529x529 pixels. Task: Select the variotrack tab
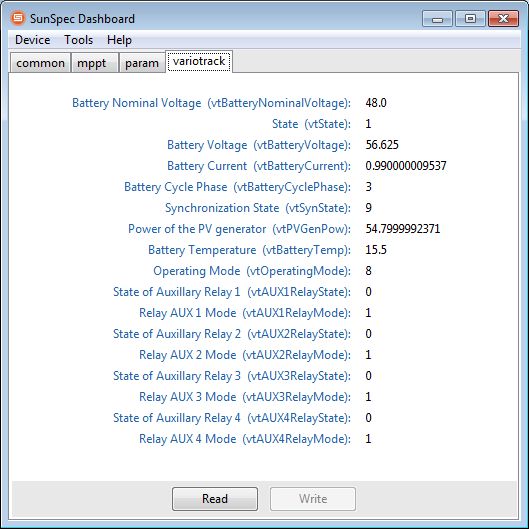point(199,61)
